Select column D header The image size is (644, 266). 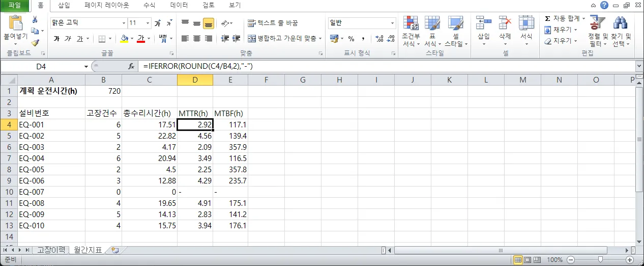195,79
